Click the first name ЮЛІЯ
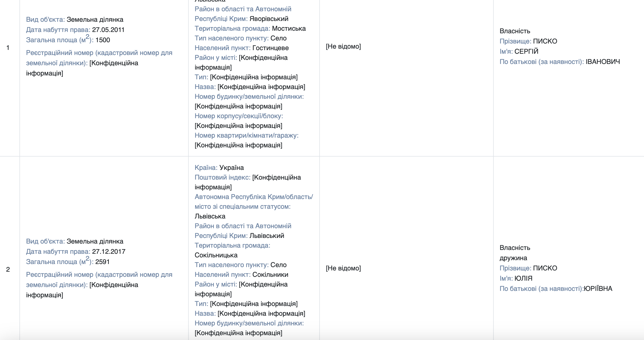This screenshot has height=340, width=644. tap(523, 279)
